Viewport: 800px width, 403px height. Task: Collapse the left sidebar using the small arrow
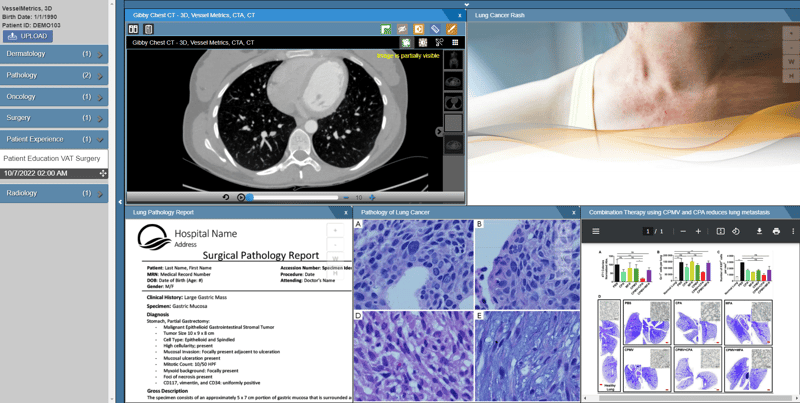point(120,202)
